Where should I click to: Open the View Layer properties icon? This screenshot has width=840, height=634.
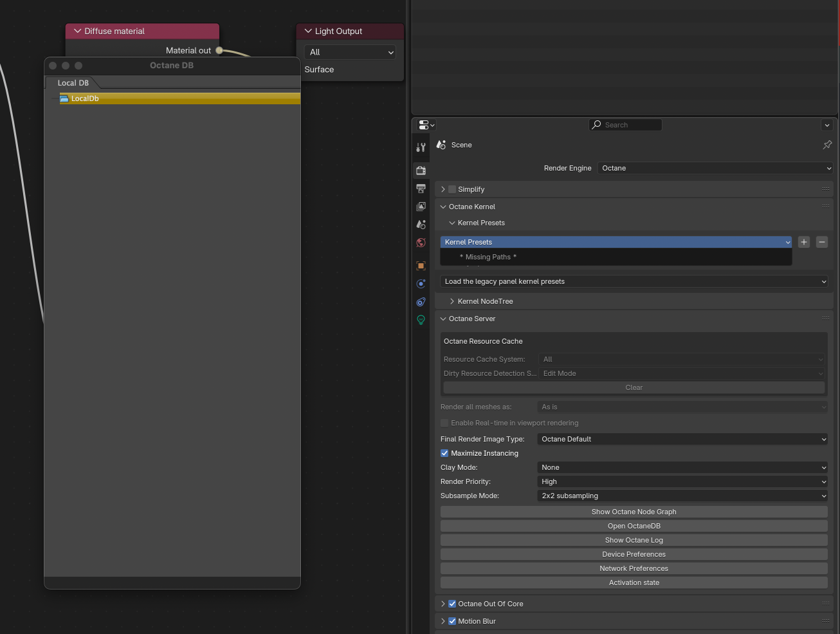[421, 207]
